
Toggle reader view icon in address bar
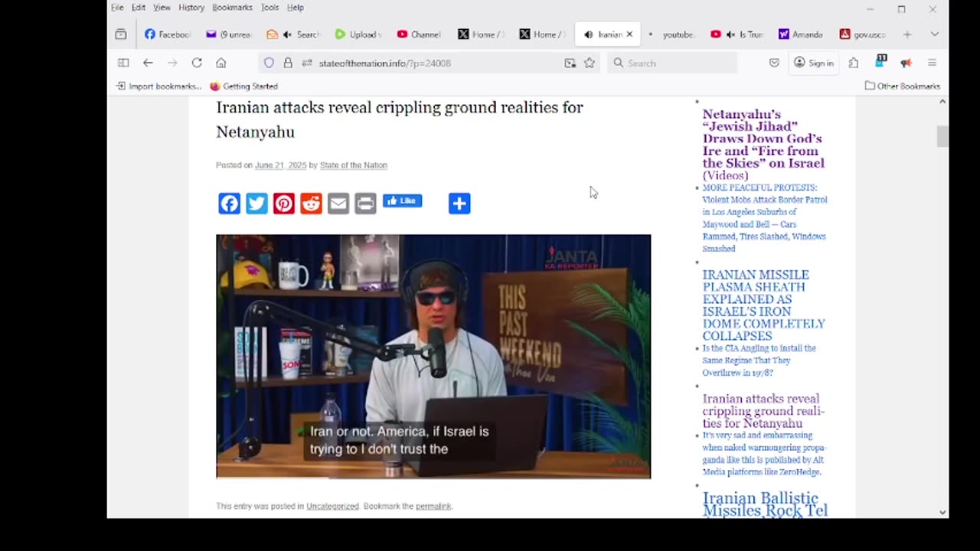pos(570,63)
